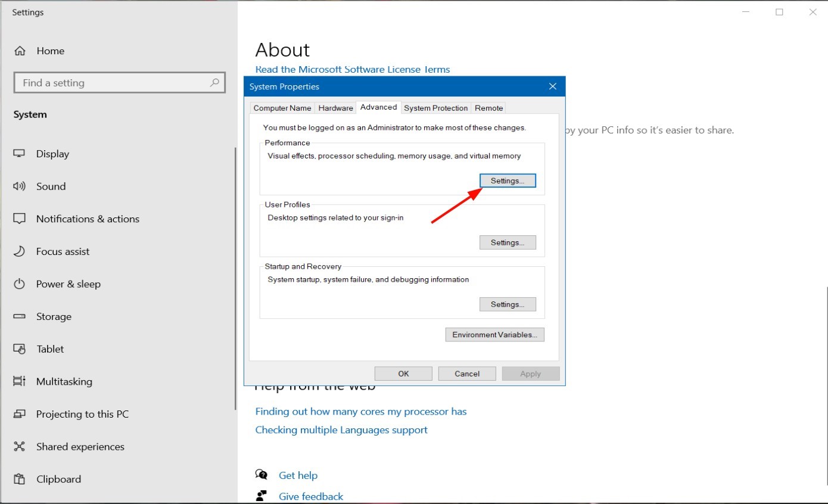Click the search magnifier icon
The height and width of the screenshot is (504, 828).
(214, 83)
